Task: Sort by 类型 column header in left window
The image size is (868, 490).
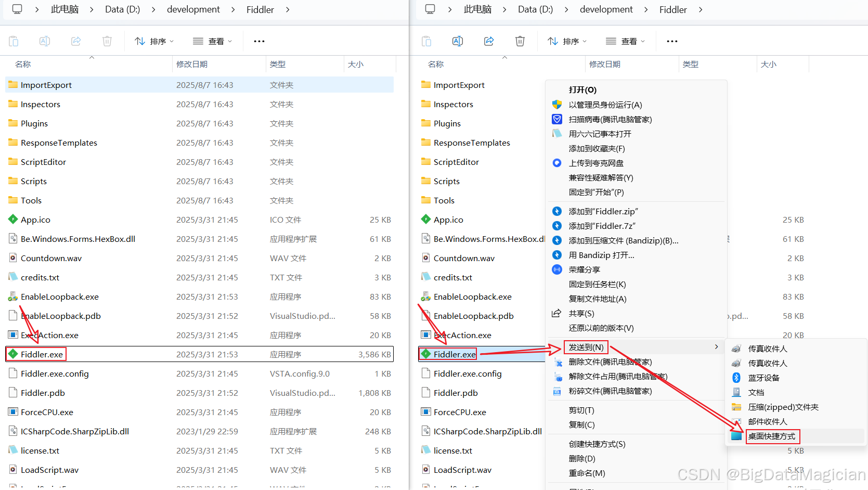Action: 278,64
